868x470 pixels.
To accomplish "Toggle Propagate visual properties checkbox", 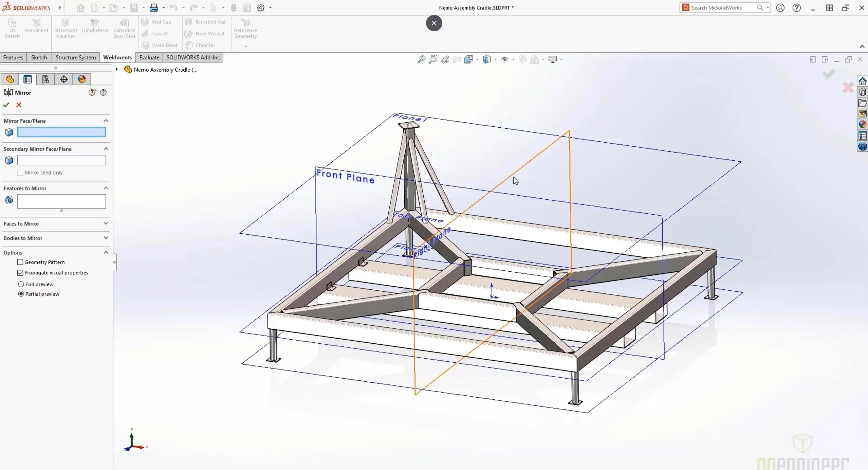I will [x=20, y=273].
